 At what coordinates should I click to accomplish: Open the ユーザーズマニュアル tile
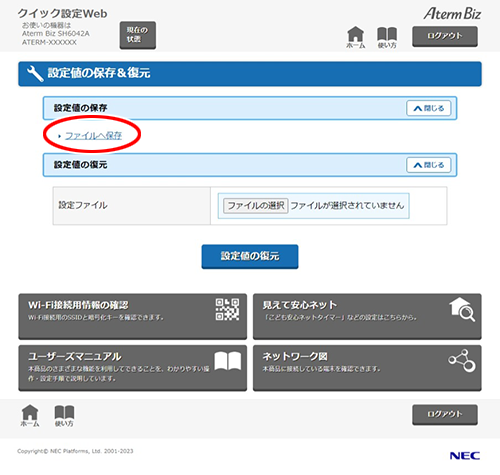tap(133, 368)
